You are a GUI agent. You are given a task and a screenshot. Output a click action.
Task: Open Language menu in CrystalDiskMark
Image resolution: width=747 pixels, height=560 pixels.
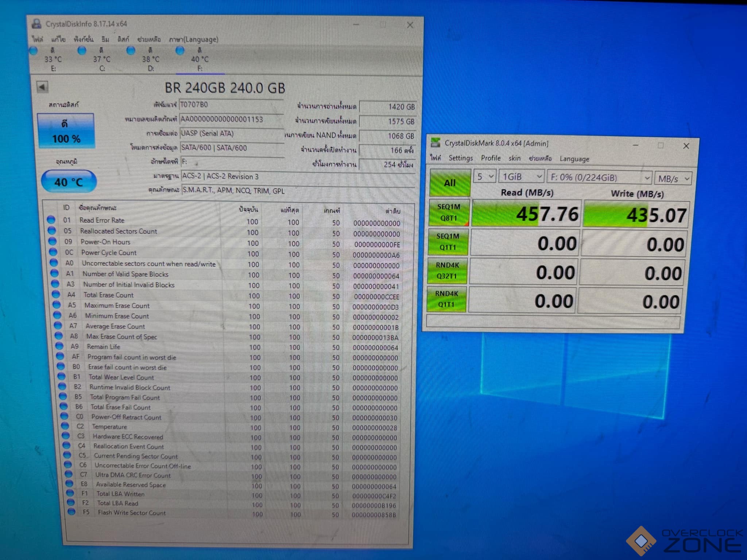(574, 159)
